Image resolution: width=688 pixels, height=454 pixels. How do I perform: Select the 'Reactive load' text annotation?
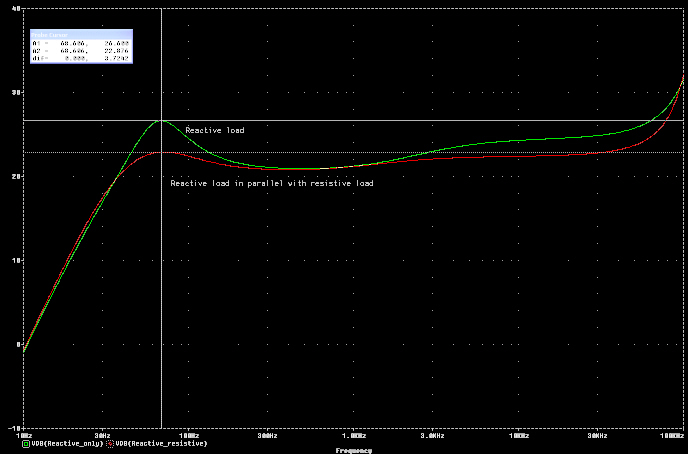coord(214,130)
